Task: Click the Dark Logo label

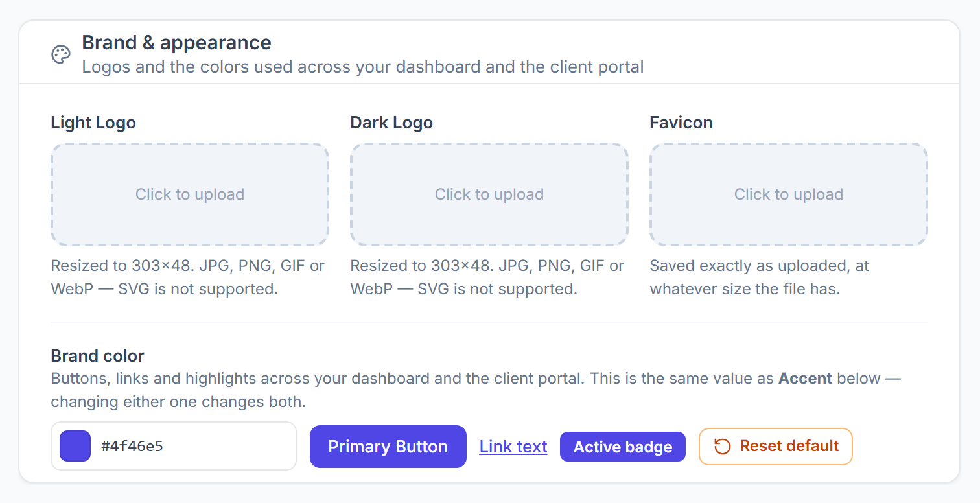Action: pyautogui.click(x=391, y=123)
